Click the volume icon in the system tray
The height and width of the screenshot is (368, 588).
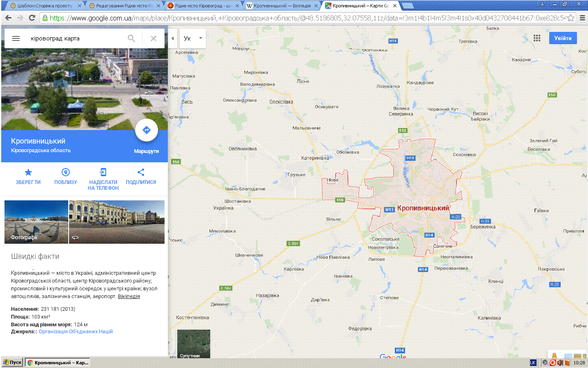560,363
